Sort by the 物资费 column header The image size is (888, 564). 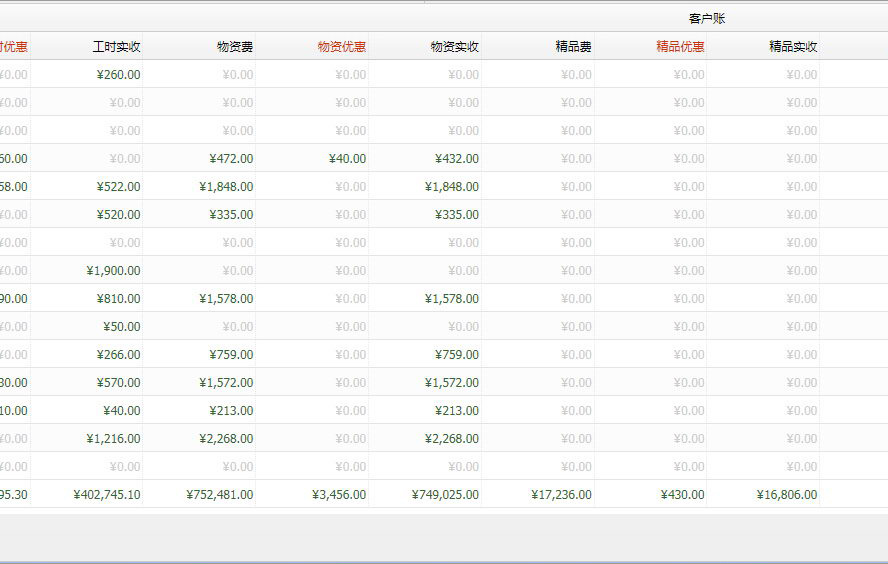coord(234,47)
